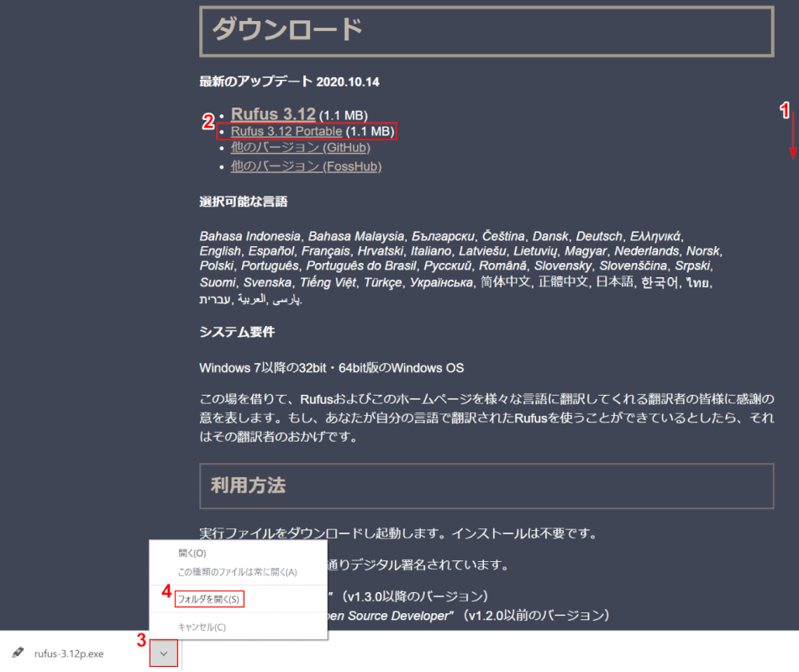
Task: Click the rufus-3.12p.exe file icon
Action: coord(18,653)
